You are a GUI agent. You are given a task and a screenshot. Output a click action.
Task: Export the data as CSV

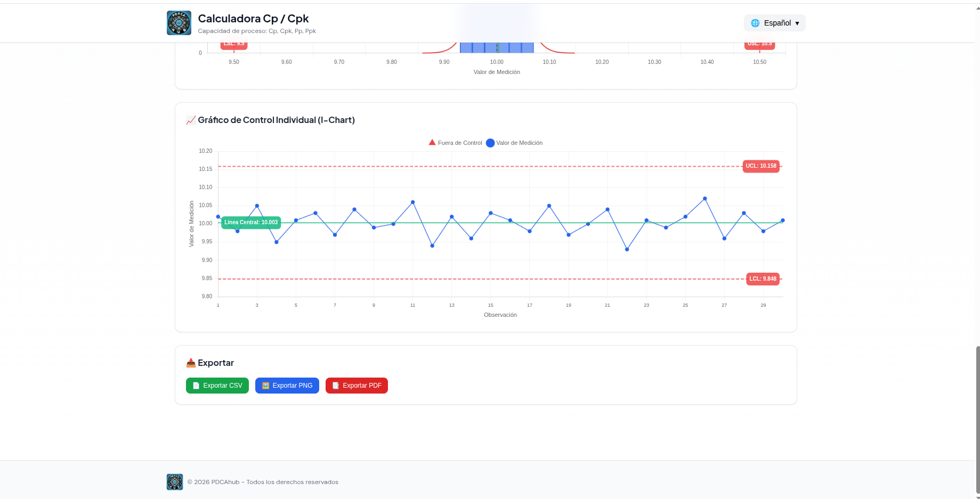[217, 386]
